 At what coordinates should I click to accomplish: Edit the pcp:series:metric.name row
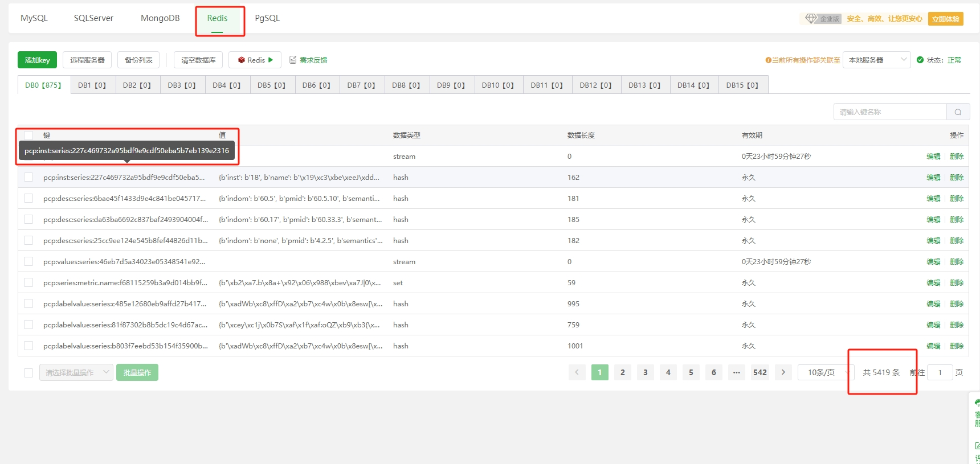(x=933, y=282)
